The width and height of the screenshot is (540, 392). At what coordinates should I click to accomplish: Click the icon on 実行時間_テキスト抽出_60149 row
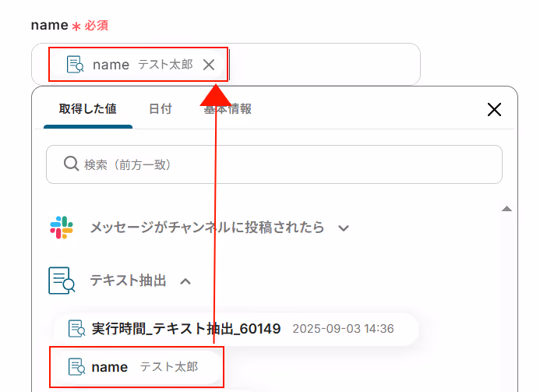76,329
